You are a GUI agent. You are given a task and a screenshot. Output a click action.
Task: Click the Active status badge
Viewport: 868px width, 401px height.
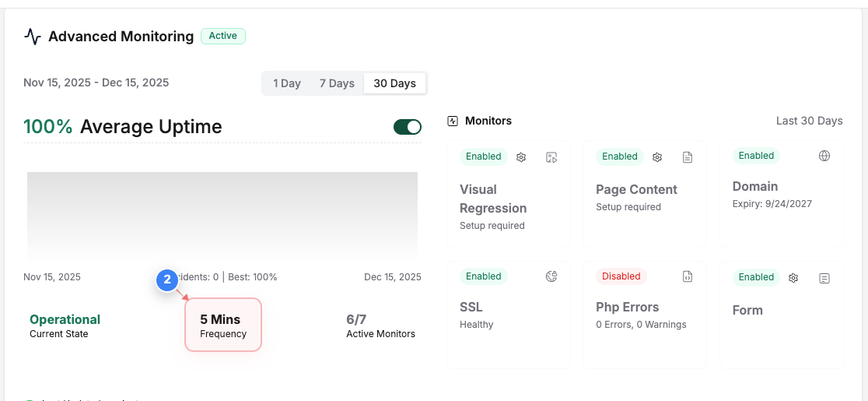coord(223,36)
